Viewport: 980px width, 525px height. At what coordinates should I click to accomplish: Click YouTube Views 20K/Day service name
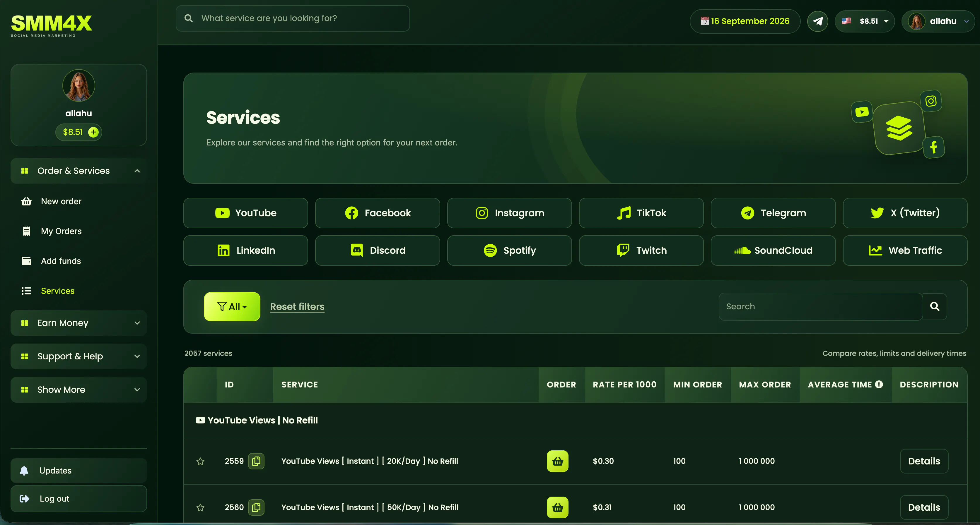[370, 461]
